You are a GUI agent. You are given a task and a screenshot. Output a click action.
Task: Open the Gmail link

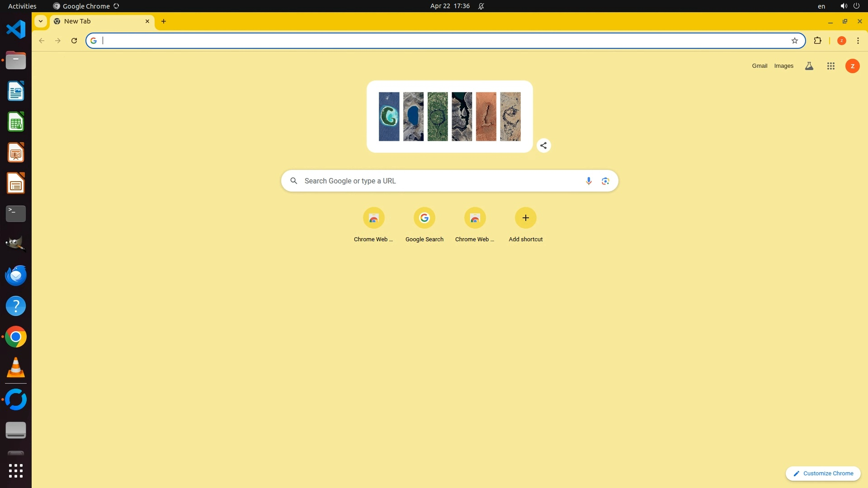pyautogui.click(x=759, y=66)
